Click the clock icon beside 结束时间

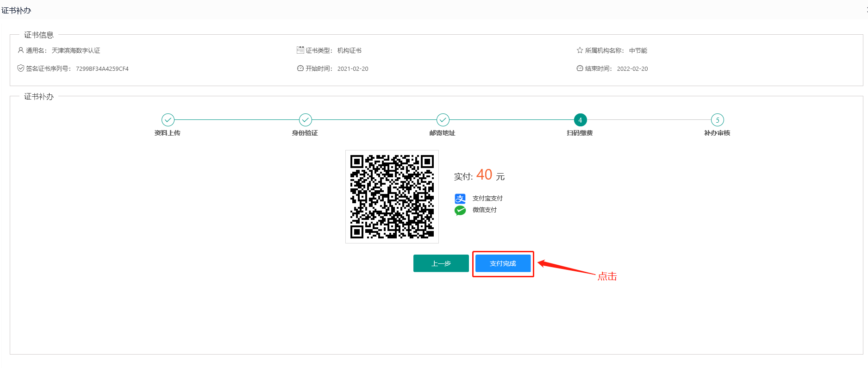[x=580, y=68]
